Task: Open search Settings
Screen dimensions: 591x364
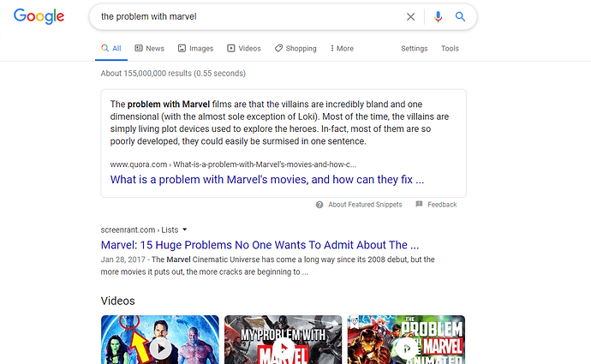Action: 415,48
